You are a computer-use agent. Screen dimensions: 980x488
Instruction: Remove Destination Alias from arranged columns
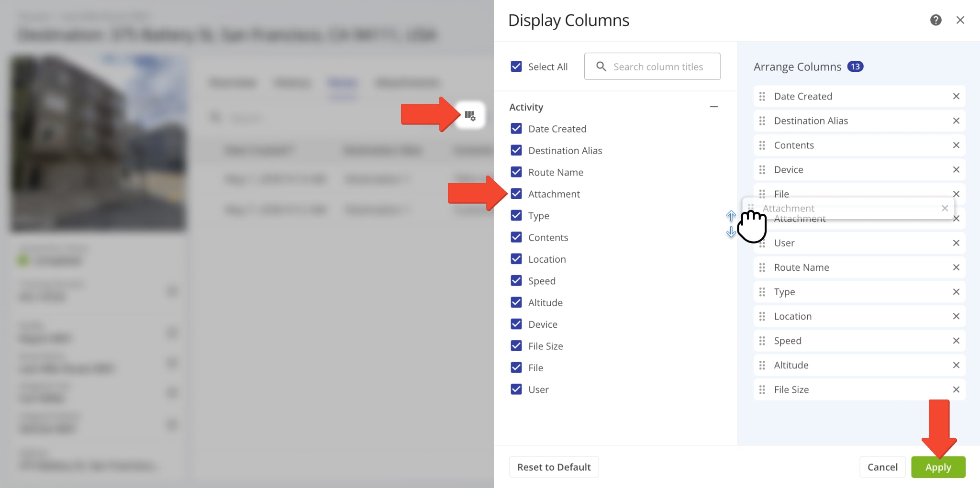coord(956,121)
